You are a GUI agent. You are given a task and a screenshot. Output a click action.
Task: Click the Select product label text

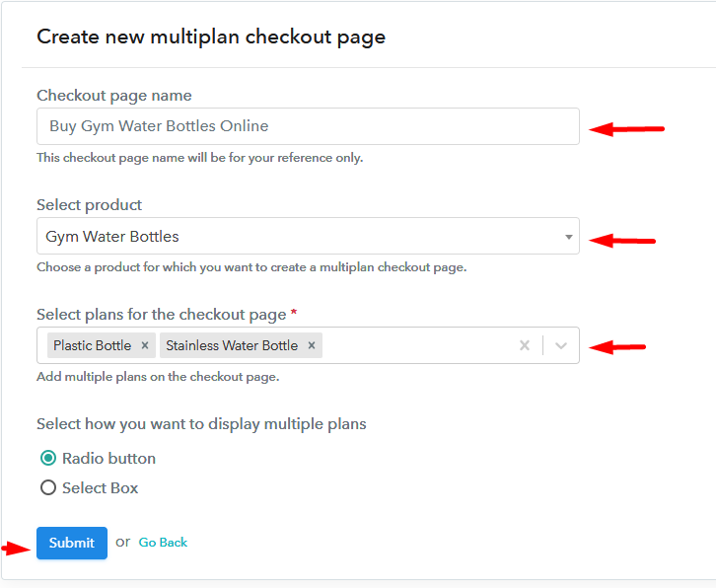pos(90,205)
